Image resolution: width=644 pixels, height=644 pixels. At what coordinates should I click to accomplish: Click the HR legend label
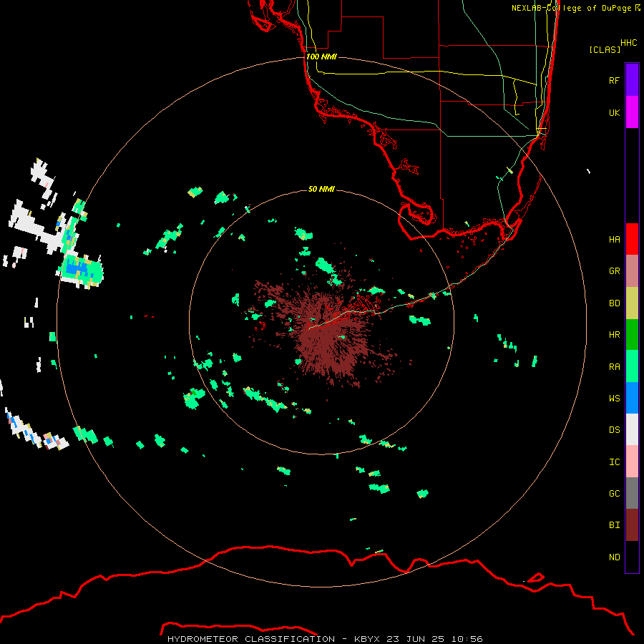[614, 334]
